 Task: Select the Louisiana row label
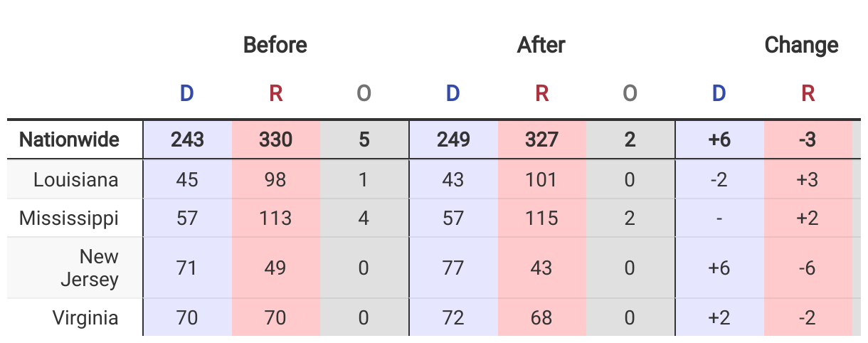coord(75,179)
